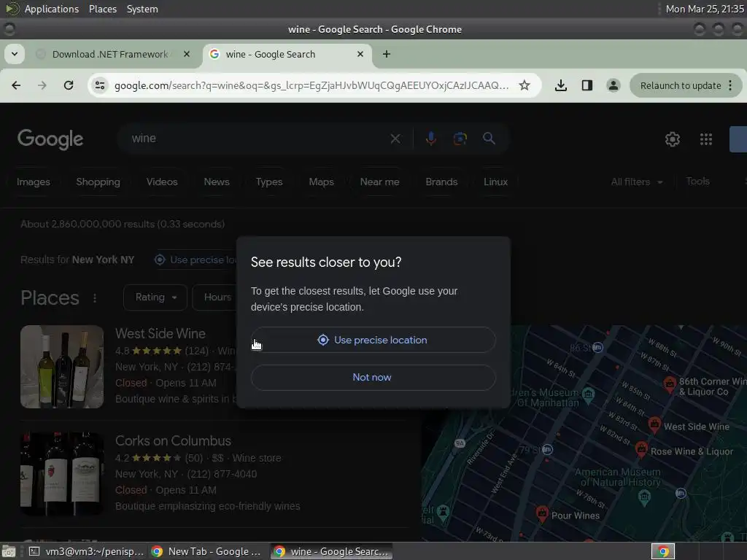Click the Google logo
747x560 pixels.
click(x=50, y=139)
